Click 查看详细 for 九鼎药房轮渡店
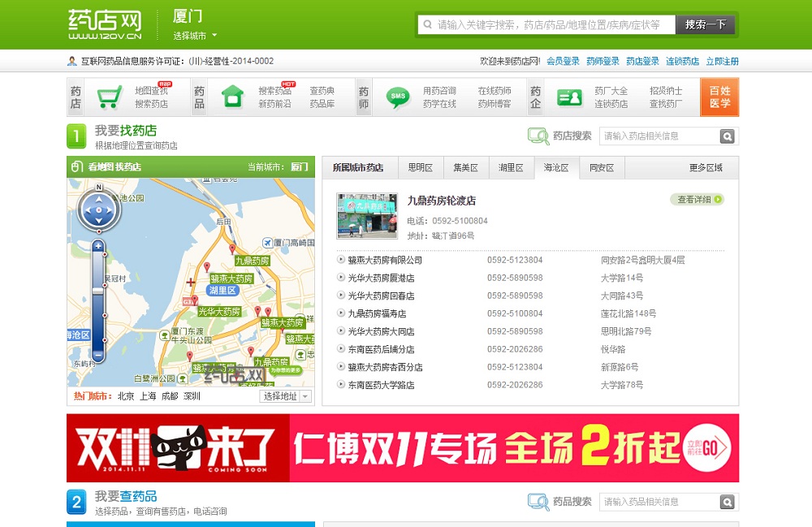 click(697, 200)
